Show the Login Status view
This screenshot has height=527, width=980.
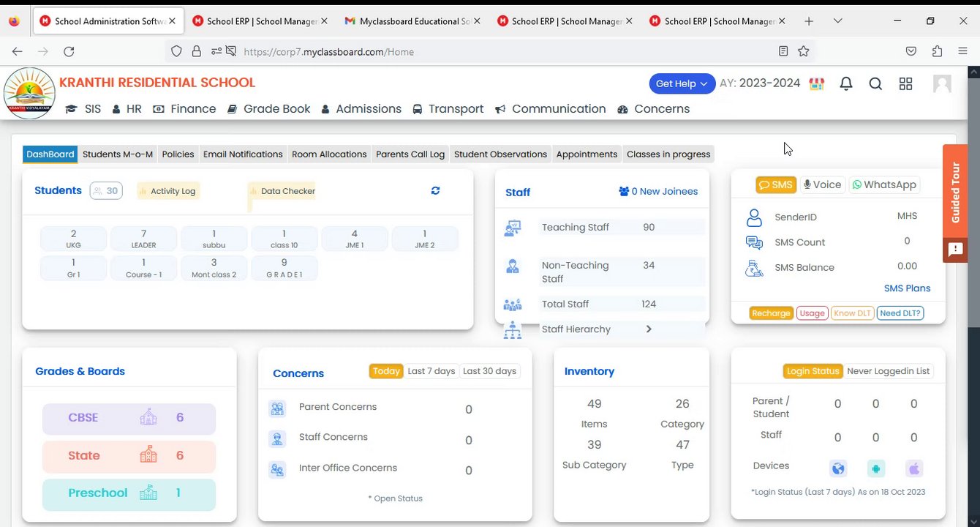[x=813, y=371]
